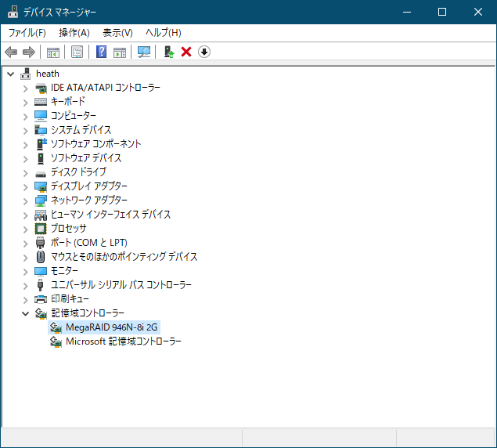
Task: Toggle the console tree pane toolbar icon
Action: (x=53, y=52)
